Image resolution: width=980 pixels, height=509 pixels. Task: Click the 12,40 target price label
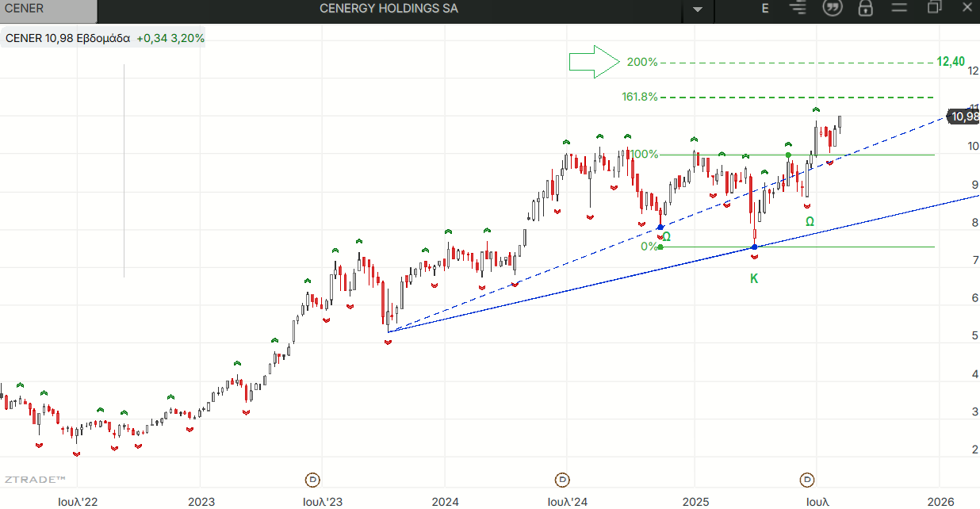click(951, 62)
